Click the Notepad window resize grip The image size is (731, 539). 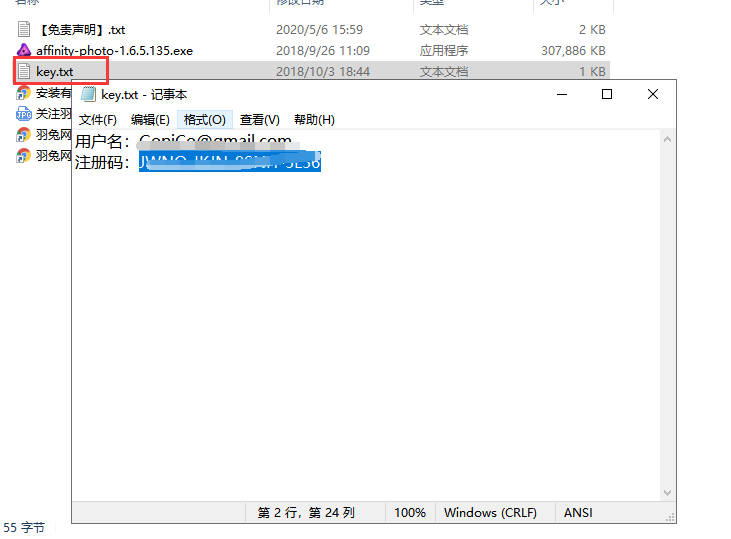670,518
